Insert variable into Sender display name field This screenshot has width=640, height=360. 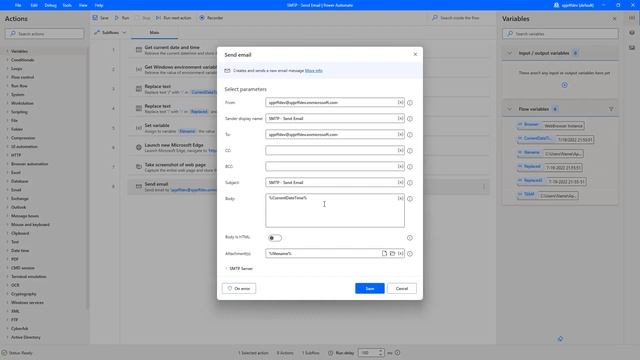[400, 118]
